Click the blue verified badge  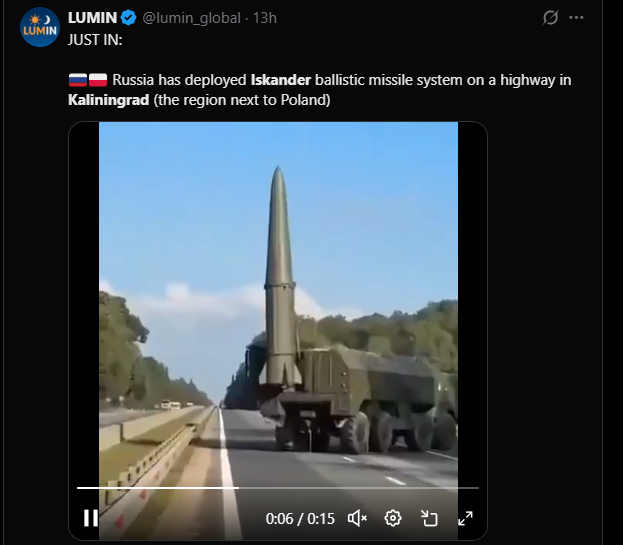(x=128, y=18)
